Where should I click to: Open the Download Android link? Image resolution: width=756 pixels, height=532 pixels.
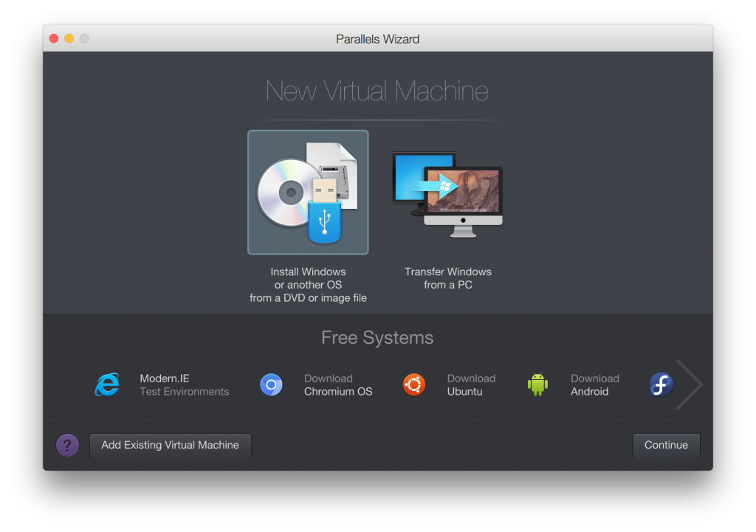coord(595,384)
